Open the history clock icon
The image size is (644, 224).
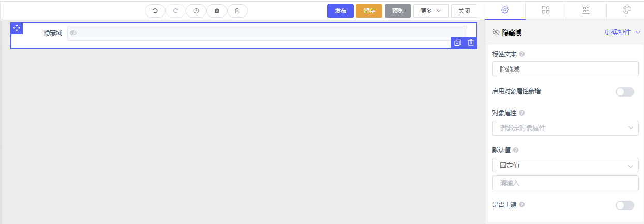196,11
